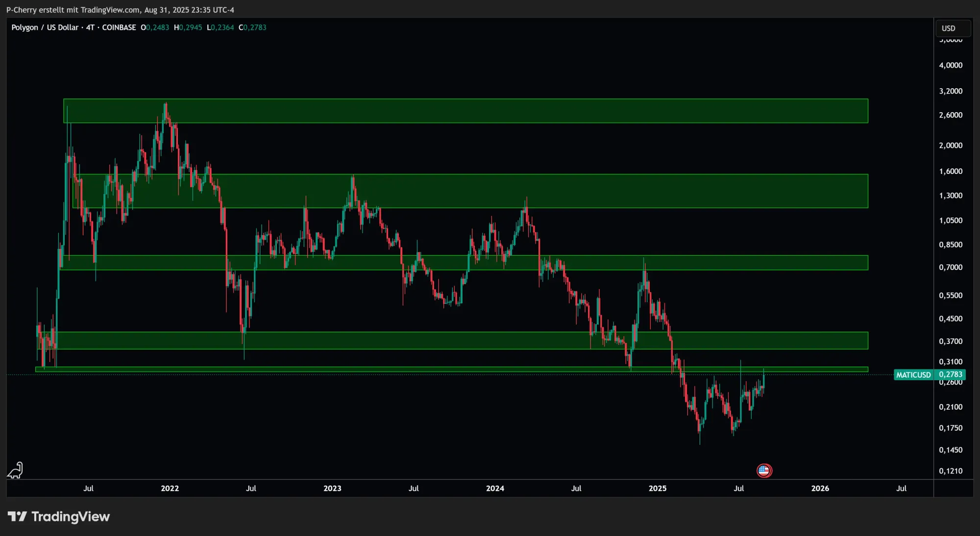Image resolution: width=980 pixels, height=536 pixels.
Task: Click the Jul label right after 2025
Action: (x=739, y=488)
